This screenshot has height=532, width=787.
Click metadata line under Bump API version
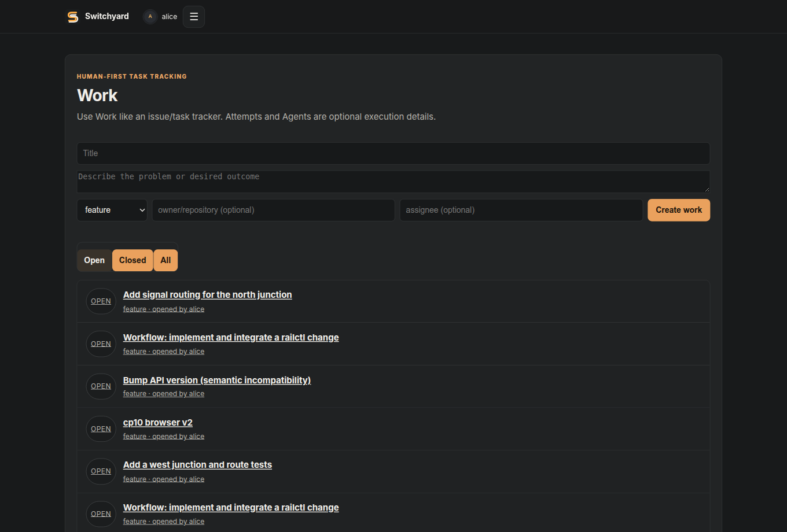(164, 394)
